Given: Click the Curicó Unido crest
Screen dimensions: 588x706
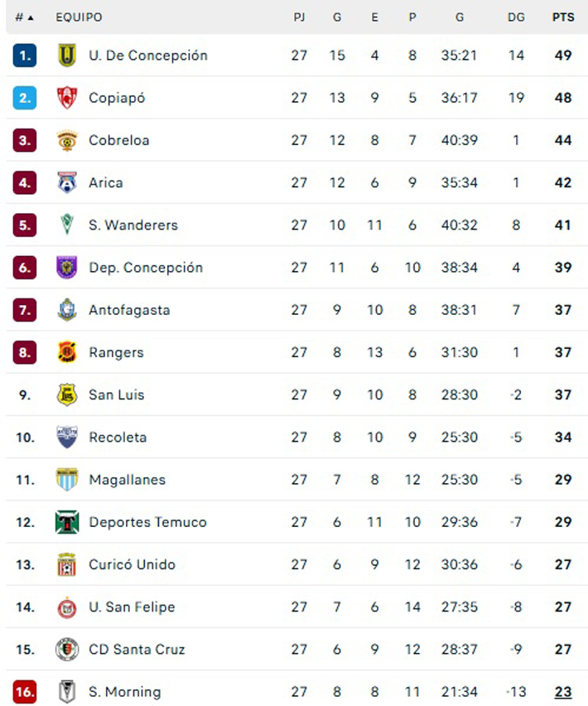Looking at the screenshot, I should pos(66,564).
